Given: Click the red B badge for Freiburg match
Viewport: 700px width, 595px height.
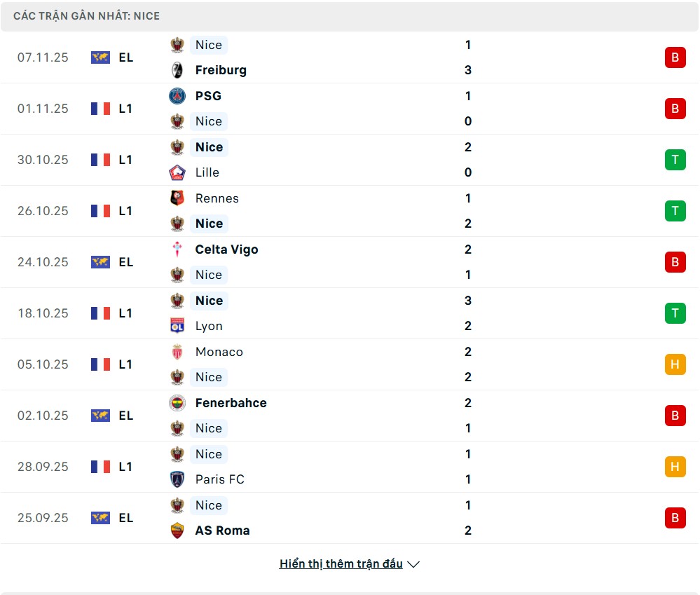Looking at the screenshot, I should 675,57.
